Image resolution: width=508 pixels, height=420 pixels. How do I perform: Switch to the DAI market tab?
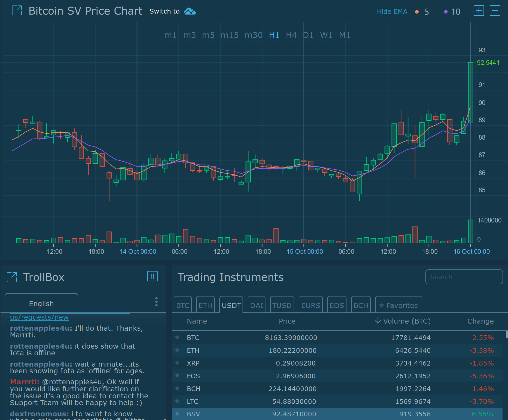pyautogui.click(x=257, y=305)
